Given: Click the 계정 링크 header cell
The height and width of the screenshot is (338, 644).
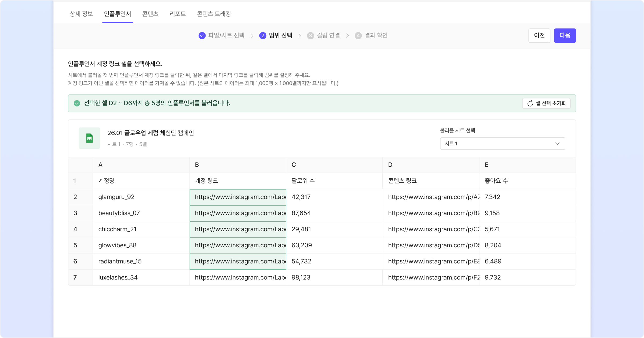Looking at the screenshot, I should pyautogui.click(x=238, y=181).
